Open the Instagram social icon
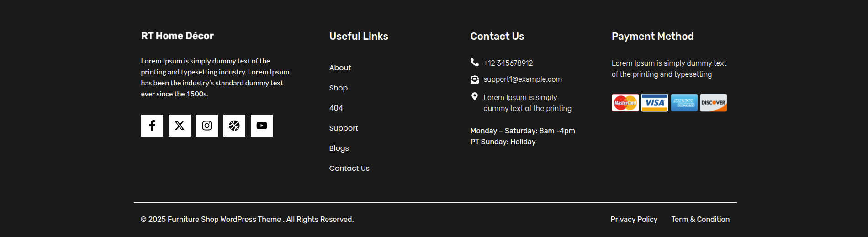 coord(207,126)
